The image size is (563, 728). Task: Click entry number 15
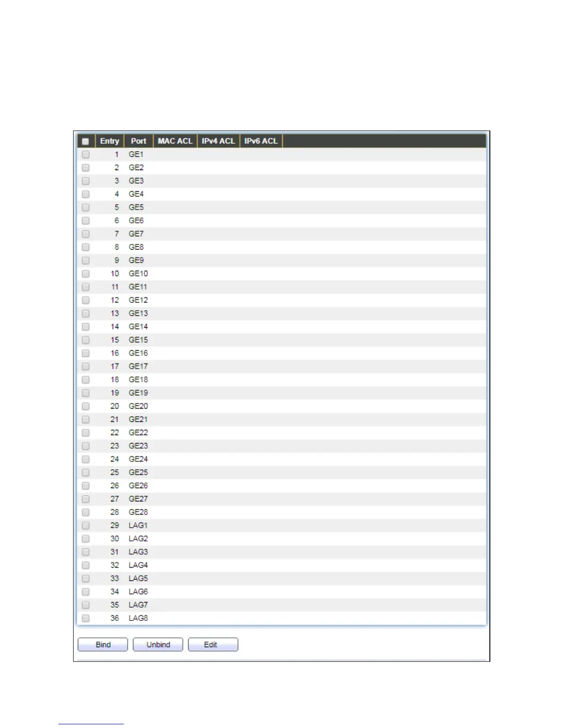point(115,340)
